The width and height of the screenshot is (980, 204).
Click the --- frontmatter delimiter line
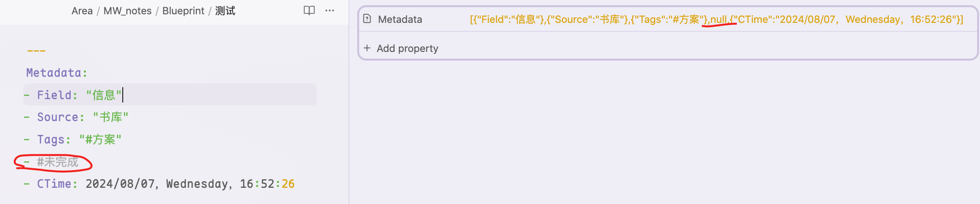click(36, 51)
